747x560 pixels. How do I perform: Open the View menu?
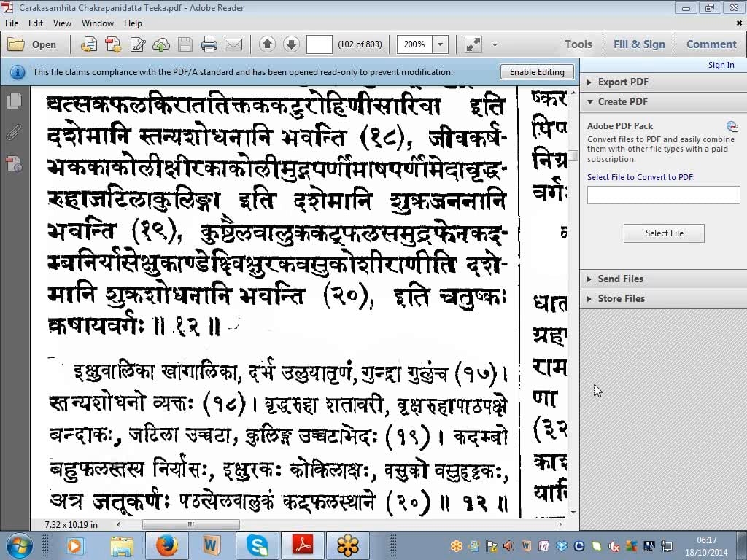[62, 23]
